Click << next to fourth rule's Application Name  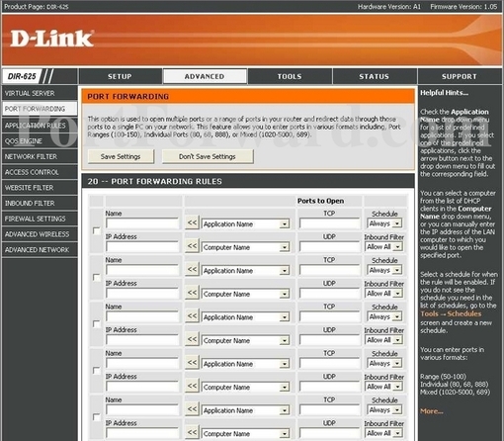192,363
